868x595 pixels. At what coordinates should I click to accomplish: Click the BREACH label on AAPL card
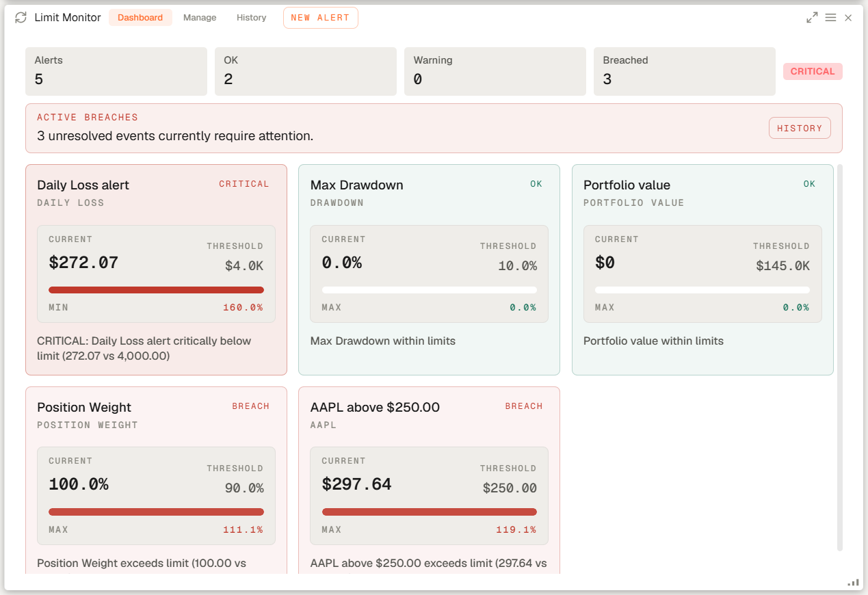[524, 406]
